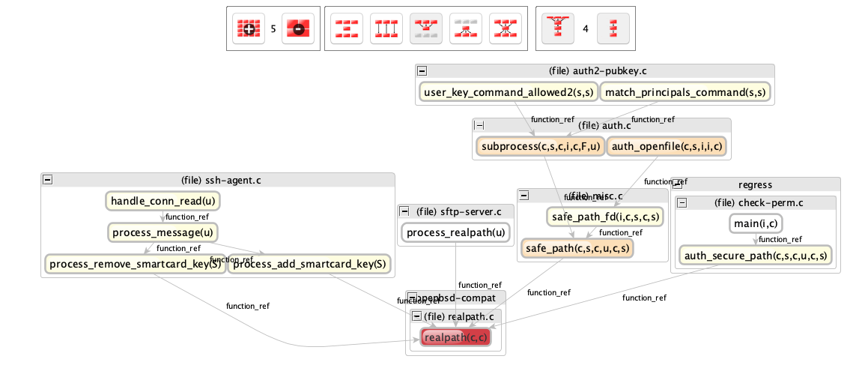Image resolution: width=868 pixels, height=386 pixels.
Task: Toggle the layout with edges converging from top row
Action: point(426,28)
